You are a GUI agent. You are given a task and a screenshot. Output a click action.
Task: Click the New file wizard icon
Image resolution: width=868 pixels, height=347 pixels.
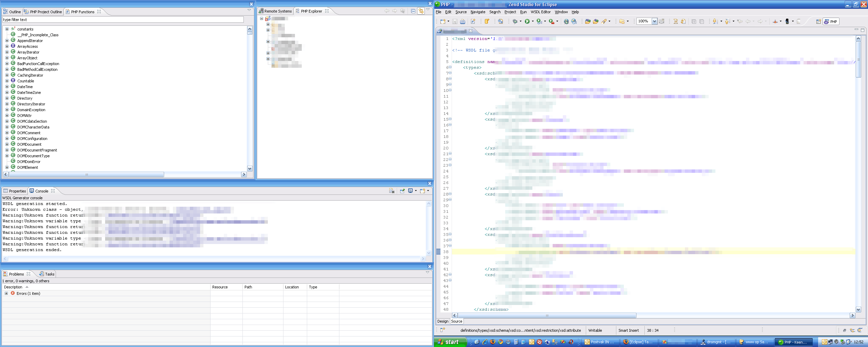tap(442, 21)
